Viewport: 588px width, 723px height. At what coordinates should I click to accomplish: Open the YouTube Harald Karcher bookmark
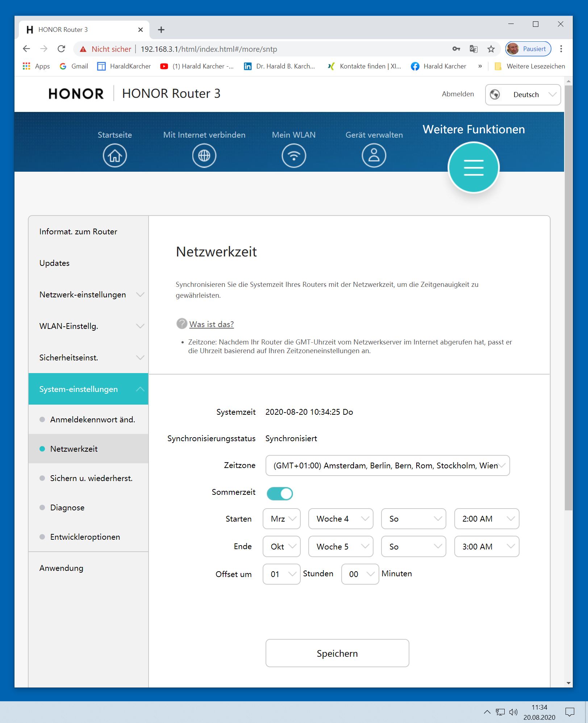[197, 66]
